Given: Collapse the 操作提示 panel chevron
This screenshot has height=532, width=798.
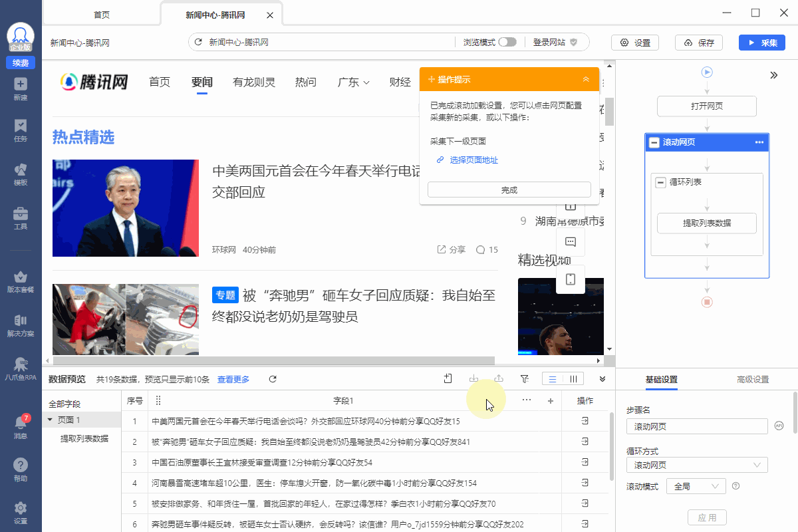Looking at the screenshot, I should pyautogui.click(x=586, y=79).
